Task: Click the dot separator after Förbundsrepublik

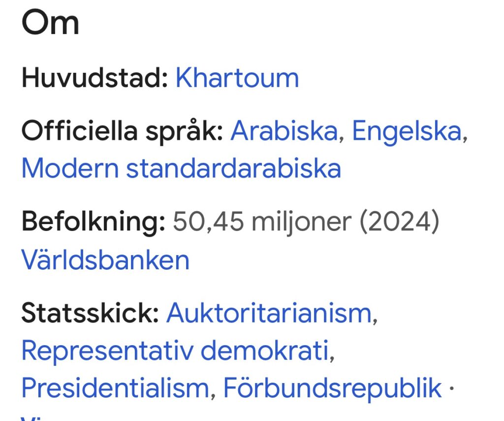Action: [x=451, y=388]
